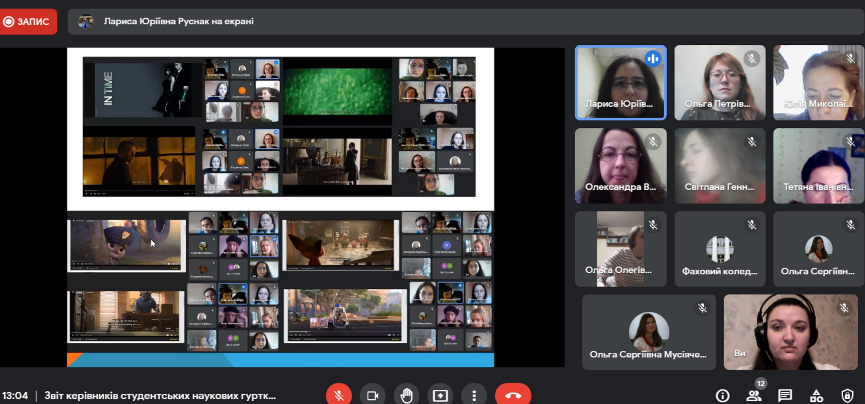Click the presenter avatar in the top bar
The image size is (865, 404).
pos(86,22)
